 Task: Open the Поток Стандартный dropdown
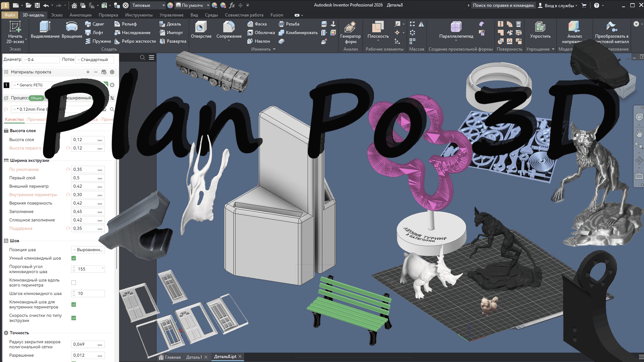coord(95,59)
